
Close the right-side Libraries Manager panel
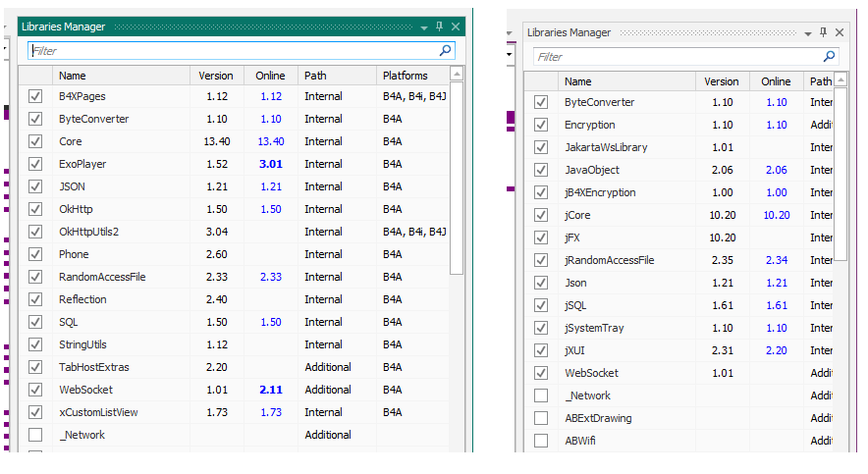click(x=840, y=32)
